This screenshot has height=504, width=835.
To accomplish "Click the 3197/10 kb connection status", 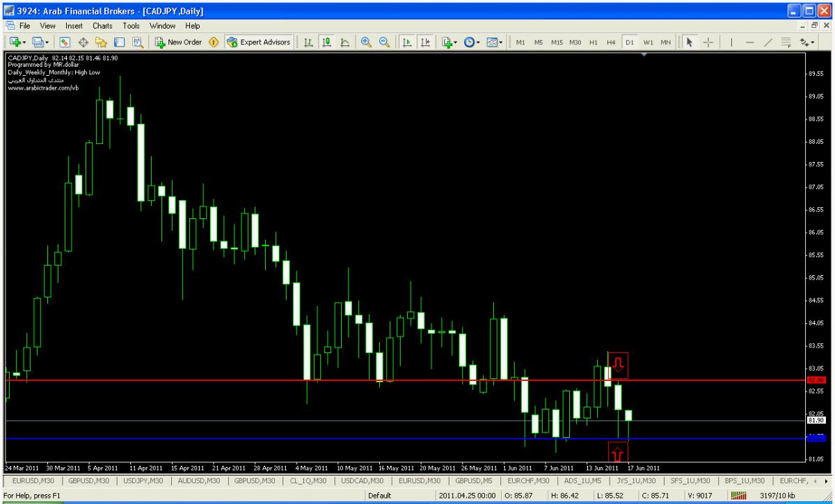I will (x=779, y=495).
